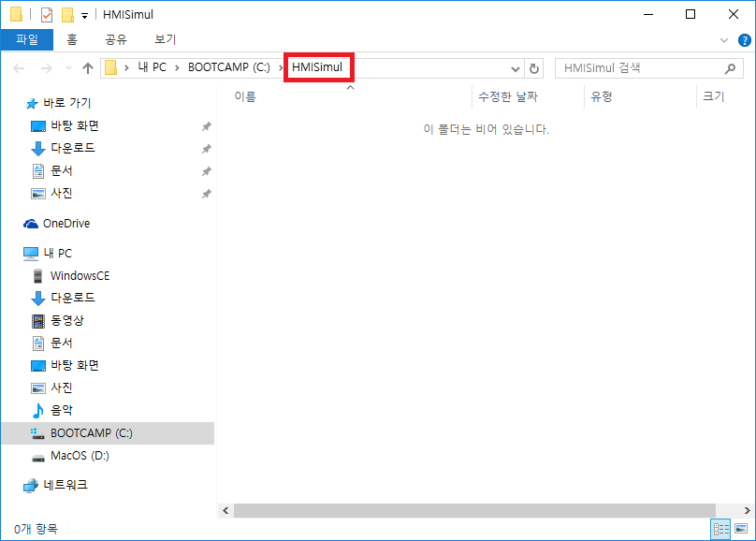Open the 파일 menu tab
Viewport: 756px width, 541px height.
(27, 39)
